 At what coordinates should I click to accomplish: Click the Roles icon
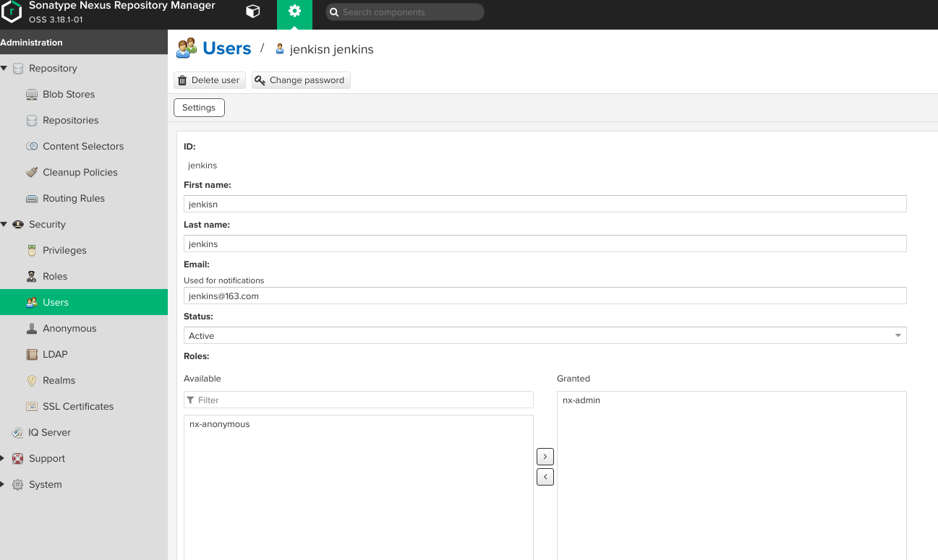[x=32, y=277]
